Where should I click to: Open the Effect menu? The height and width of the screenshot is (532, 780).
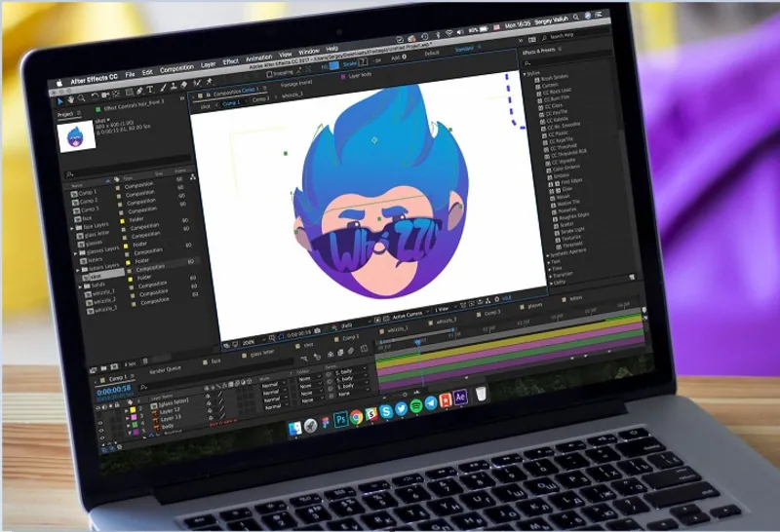[x=230, y=61]
